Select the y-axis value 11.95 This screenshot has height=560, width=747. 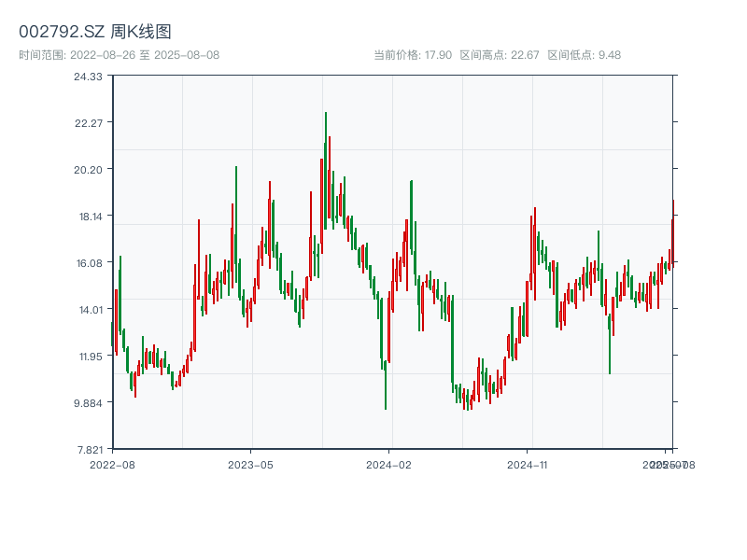pyautogui.click(x=91, y=357)
